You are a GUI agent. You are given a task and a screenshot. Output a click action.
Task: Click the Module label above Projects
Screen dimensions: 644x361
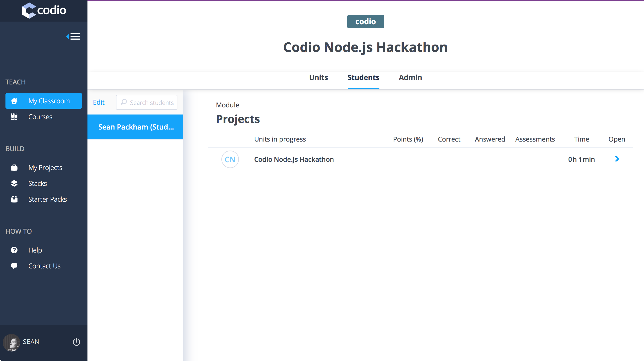(227, 105)
